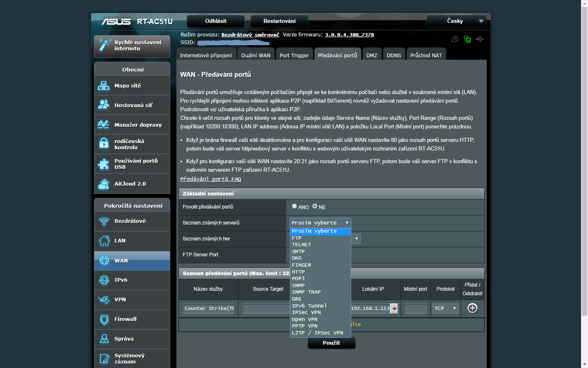The width and height of the screenshot is (588, 368).
Task: Open rodičovská kontrola via its lock icon
Action: 104,144
